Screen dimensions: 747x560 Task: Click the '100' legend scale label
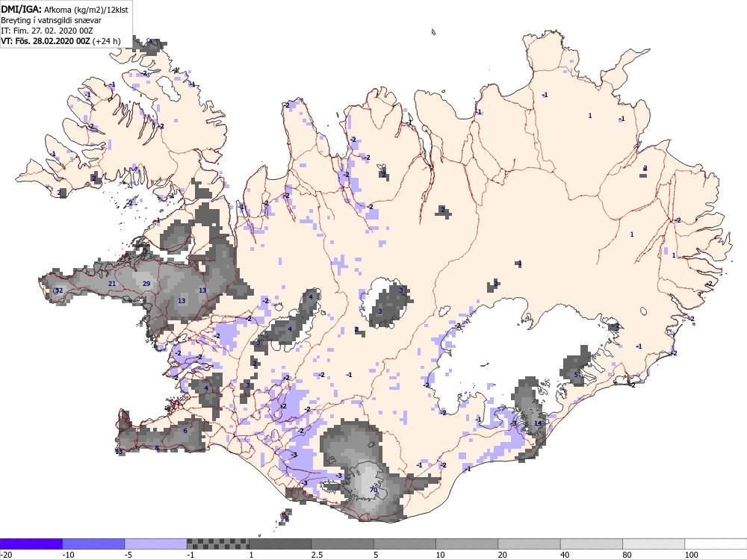[691, 555]
